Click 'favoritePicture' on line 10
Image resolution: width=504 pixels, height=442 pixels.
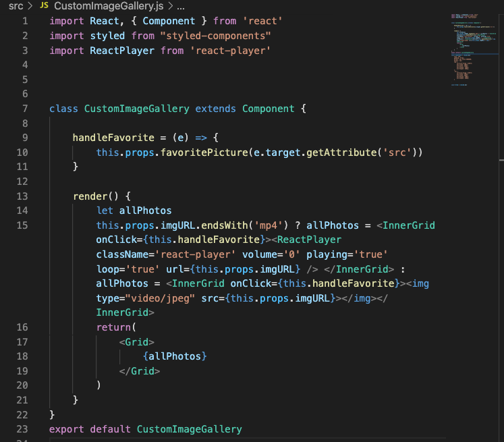[x=204, y=153]
